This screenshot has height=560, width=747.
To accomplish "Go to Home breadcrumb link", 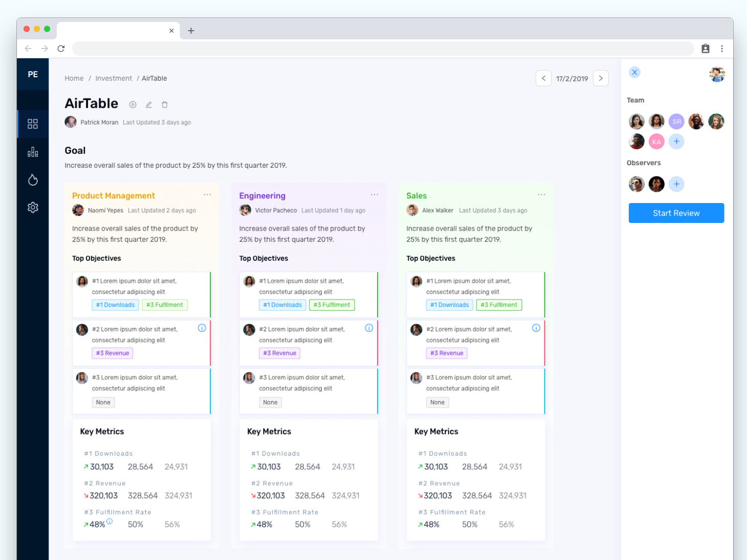I will point(74,78).
